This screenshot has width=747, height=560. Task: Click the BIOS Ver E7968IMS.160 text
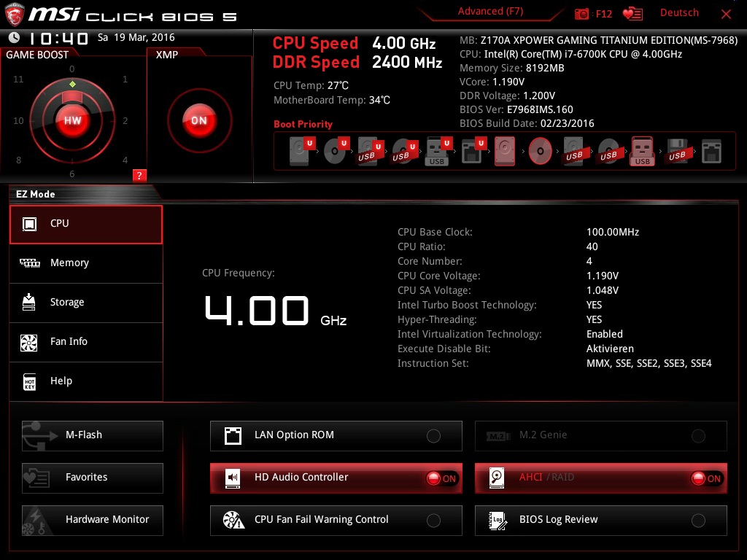pos(516,109)
